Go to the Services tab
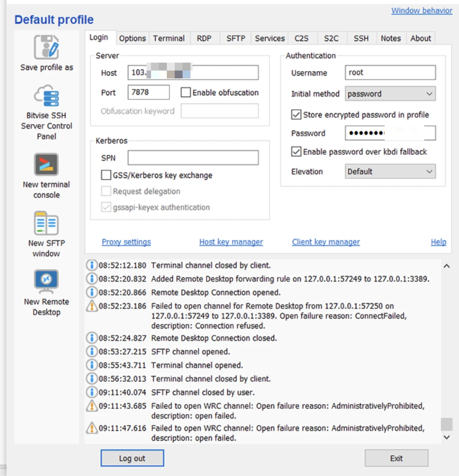 pyautogui.click(x=270, y=38)
